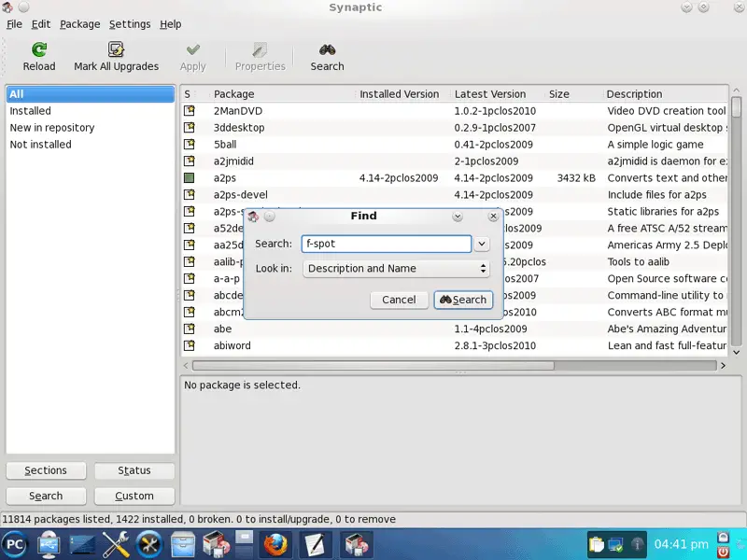Viewport: 747px width, 560px height.
Task: Cancel the Find dialog
Action: pos(399,300)
